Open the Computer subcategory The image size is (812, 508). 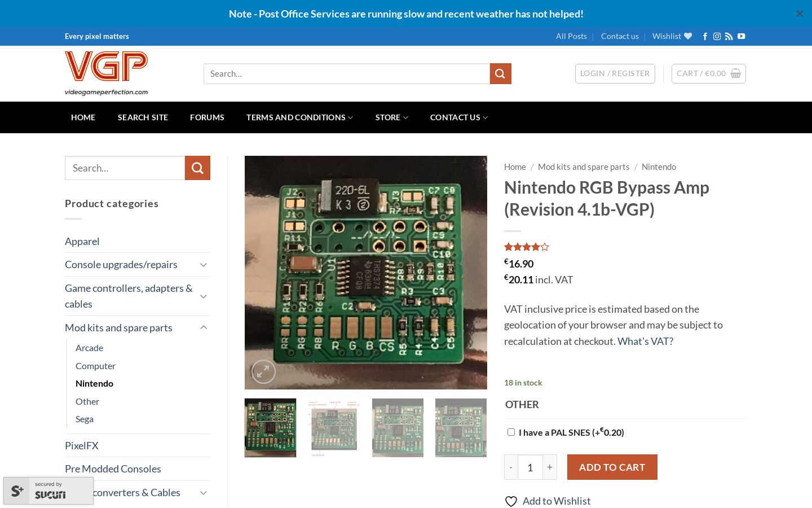tap(95, 366)
